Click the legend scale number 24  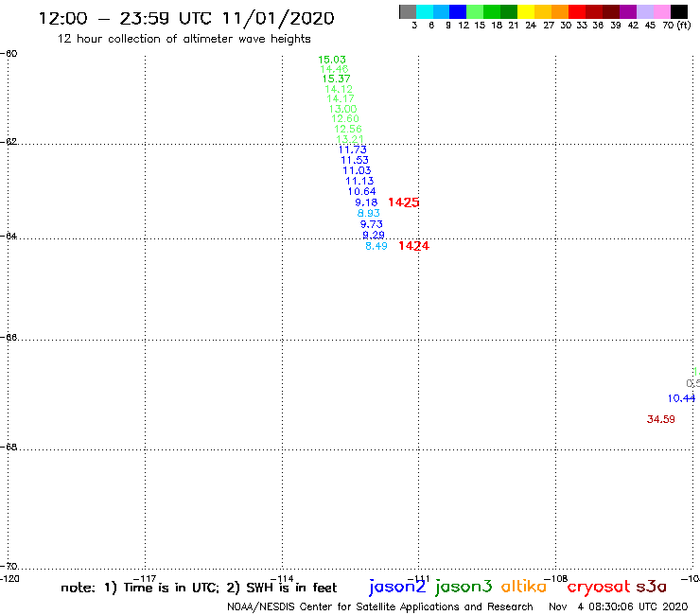pos(531,26)
